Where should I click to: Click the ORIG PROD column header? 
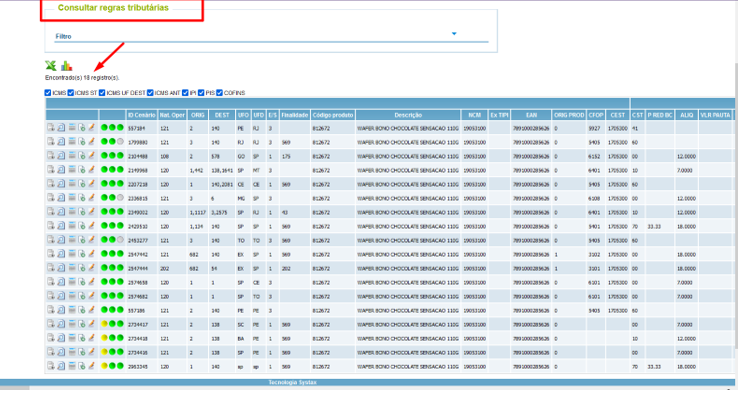(x=569, y=115)
